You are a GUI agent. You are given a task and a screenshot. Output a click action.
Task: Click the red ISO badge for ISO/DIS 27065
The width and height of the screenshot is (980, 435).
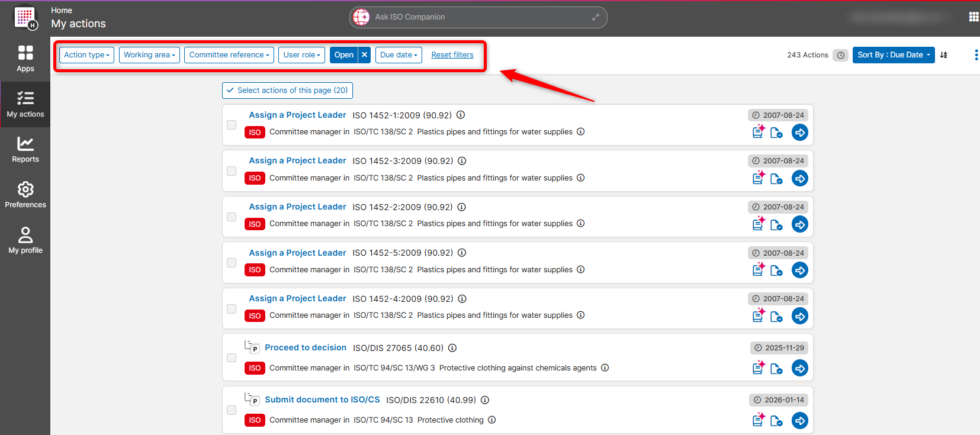pyautogui.click(x=255, y=368)
